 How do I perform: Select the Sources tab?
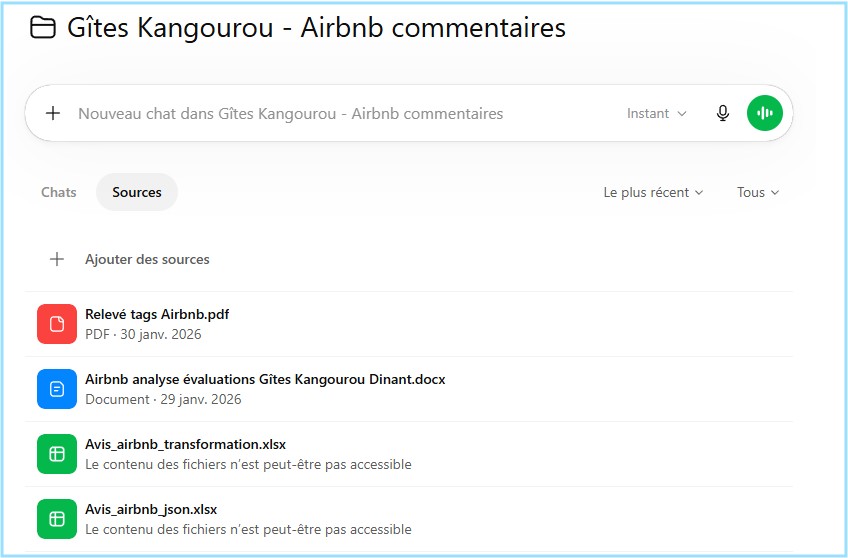[137, 192]
